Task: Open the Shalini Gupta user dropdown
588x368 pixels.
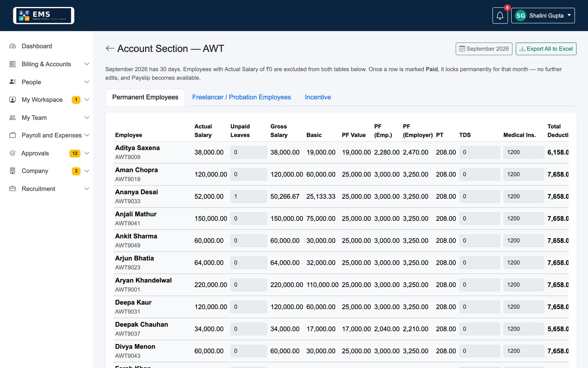Action: tap(543, 15)
